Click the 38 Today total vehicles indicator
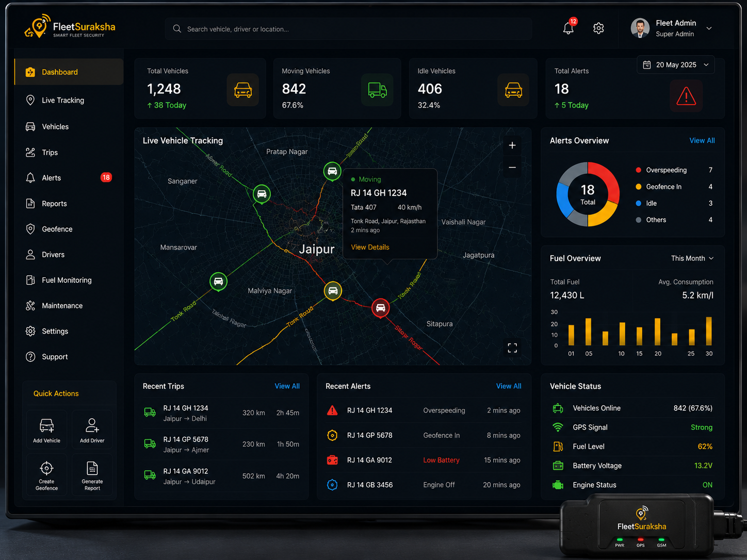 click(x=167, y=105)
